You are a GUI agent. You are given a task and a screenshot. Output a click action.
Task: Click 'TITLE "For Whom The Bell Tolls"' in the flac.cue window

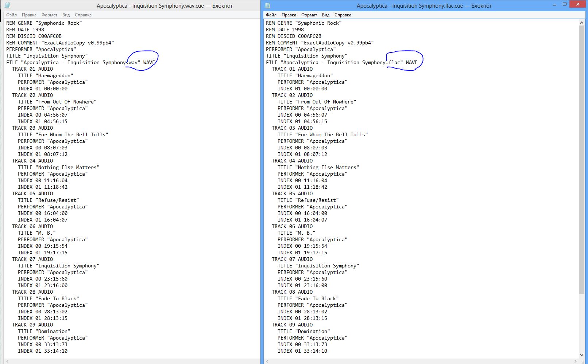(x=323, y=135)
